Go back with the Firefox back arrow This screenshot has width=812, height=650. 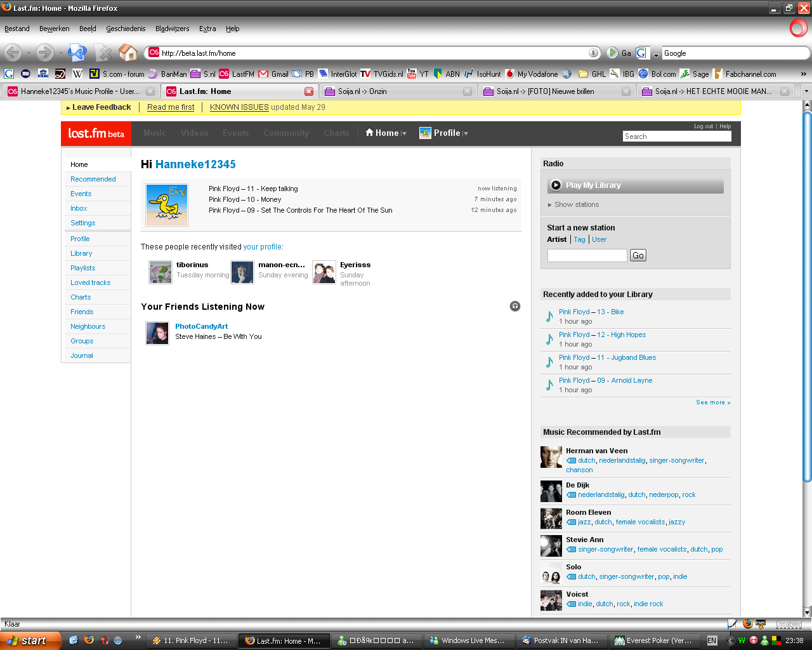point(13,53)
